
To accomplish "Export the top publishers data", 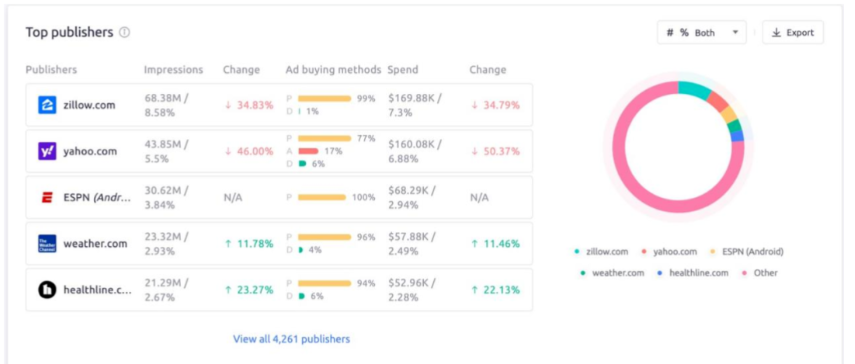I will click(793, 33).
